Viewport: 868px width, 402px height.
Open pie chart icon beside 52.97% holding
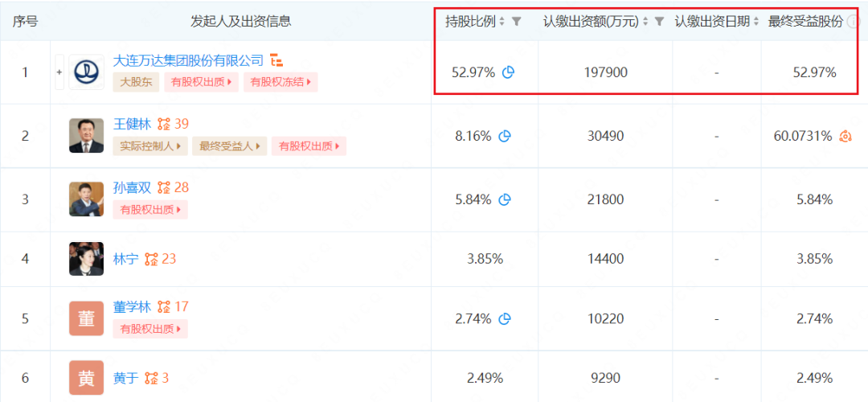[508, 72]
